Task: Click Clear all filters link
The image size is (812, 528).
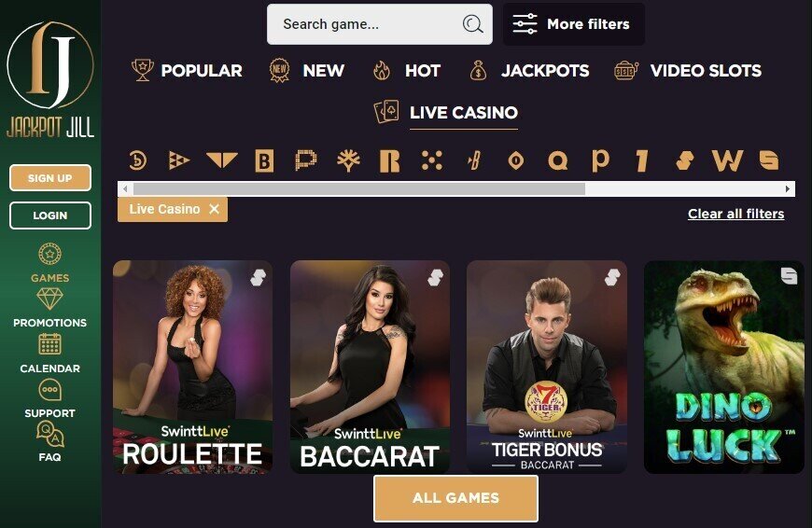Action: [x=735, y=214]
